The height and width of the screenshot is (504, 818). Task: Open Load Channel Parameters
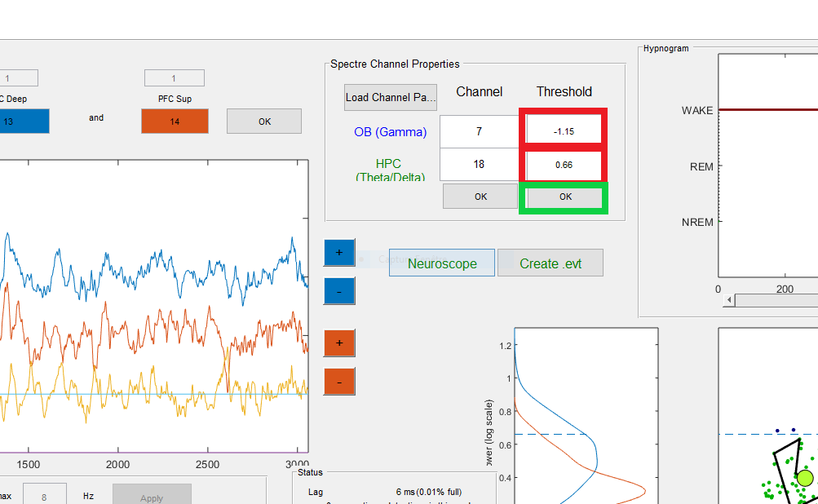390,97
